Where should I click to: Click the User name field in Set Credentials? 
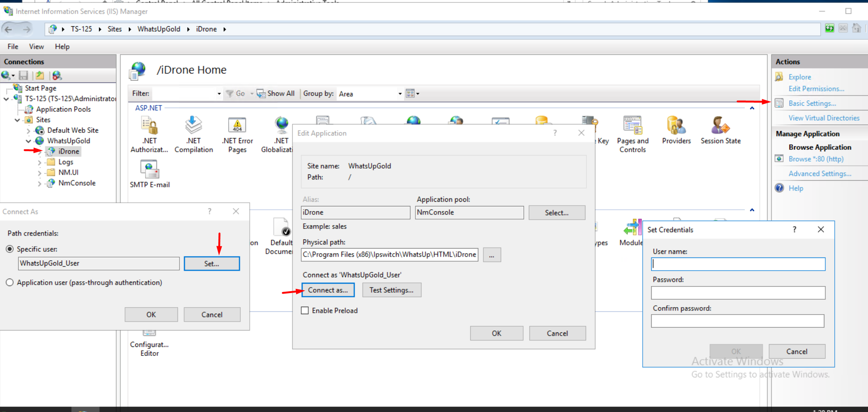pos(738,264)
